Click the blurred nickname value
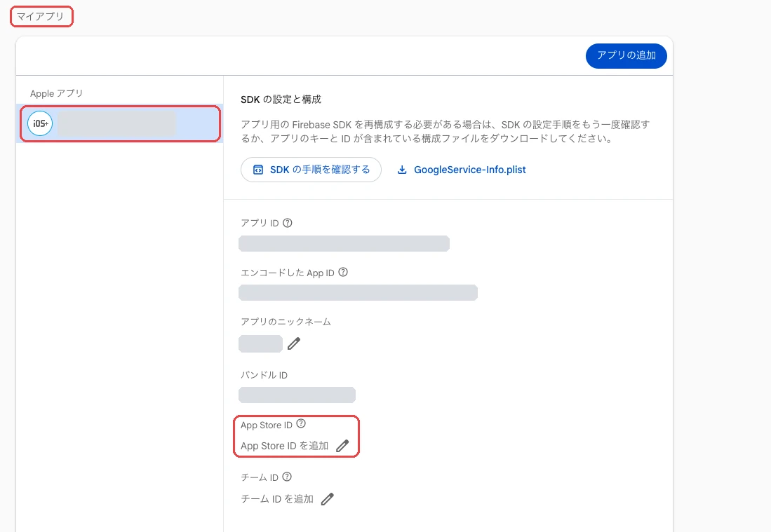Screen dimensions: 771x532 (260, 344)
